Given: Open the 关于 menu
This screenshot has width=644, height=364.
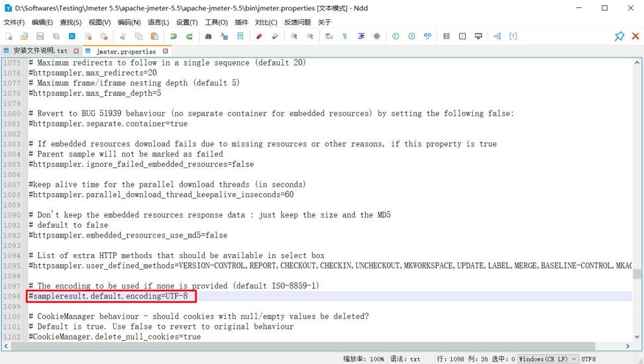Looking at the screenshot, I should click(325, 22).
